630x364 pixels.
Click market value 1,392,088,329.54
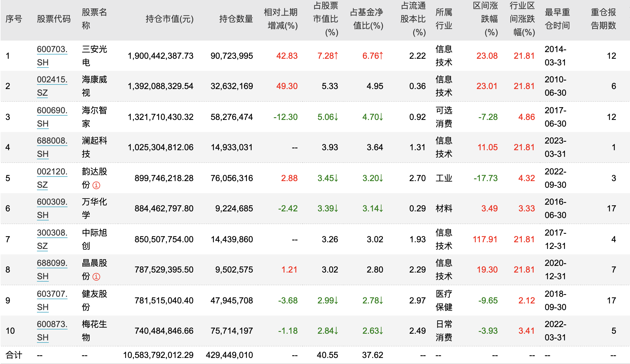point(161,86)
